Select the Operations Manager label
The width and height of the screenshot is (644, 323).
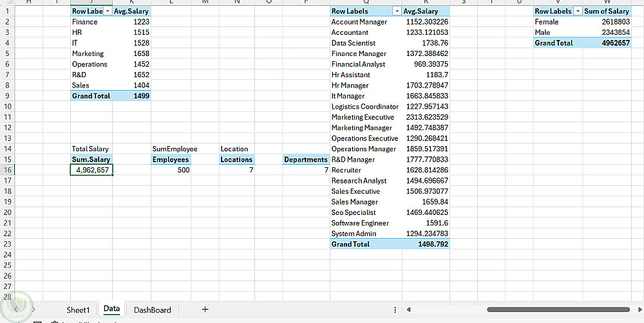[x=366, y=149]
